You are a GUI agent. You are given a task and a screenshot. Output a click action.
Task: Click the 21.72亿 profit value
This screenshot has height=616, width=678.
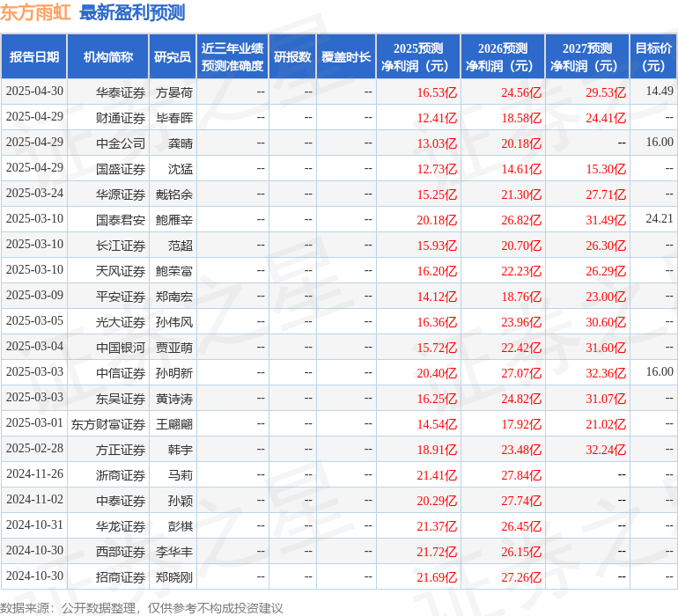coord(437,552)
